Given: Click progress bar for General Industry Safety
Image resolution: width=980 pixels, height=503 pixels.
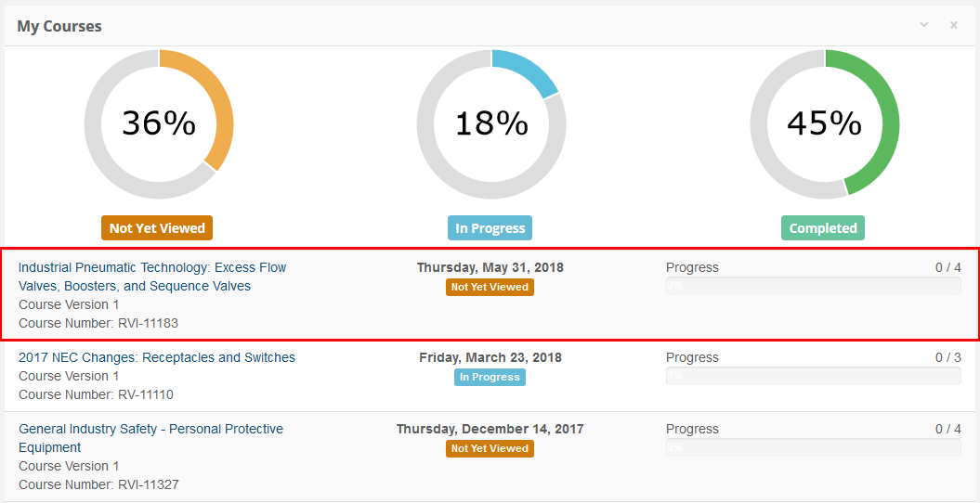Looking at the screenshot, I should point(813,447).
